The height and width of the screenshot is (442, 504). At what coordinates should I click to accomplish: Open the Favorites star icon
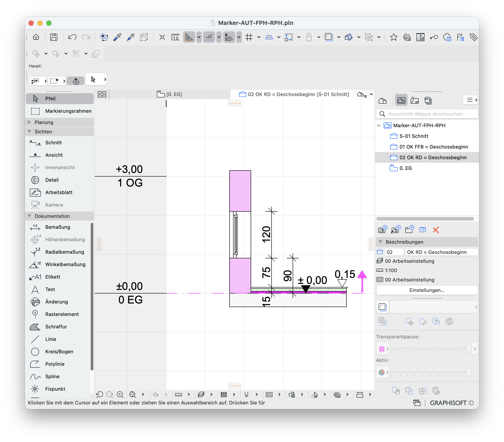click(x=394, y=37)
